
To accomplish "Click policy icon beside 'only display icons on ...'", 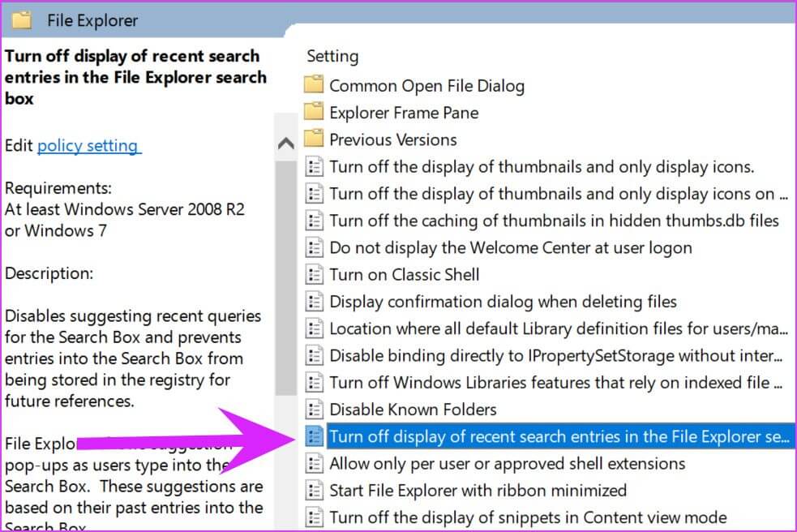I will click(314, 193).
